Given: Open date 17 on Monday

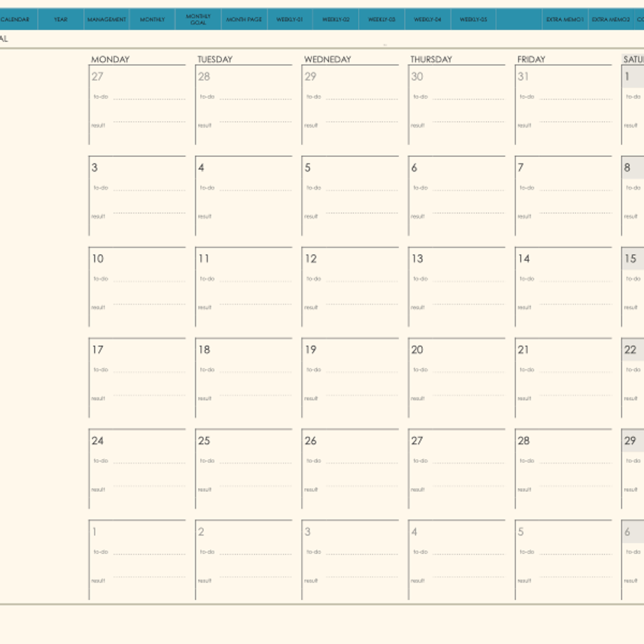Looking at the screenshot, I should point(98,349).
